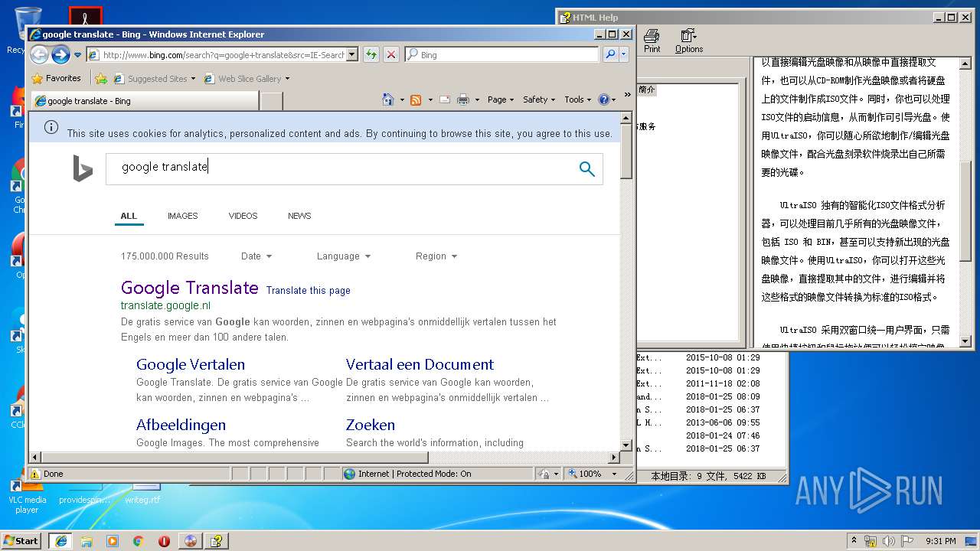980x551 pixels.
Task: Open search provider dropdown arrow
Action: pyautogui.click(x=624, y=54)
